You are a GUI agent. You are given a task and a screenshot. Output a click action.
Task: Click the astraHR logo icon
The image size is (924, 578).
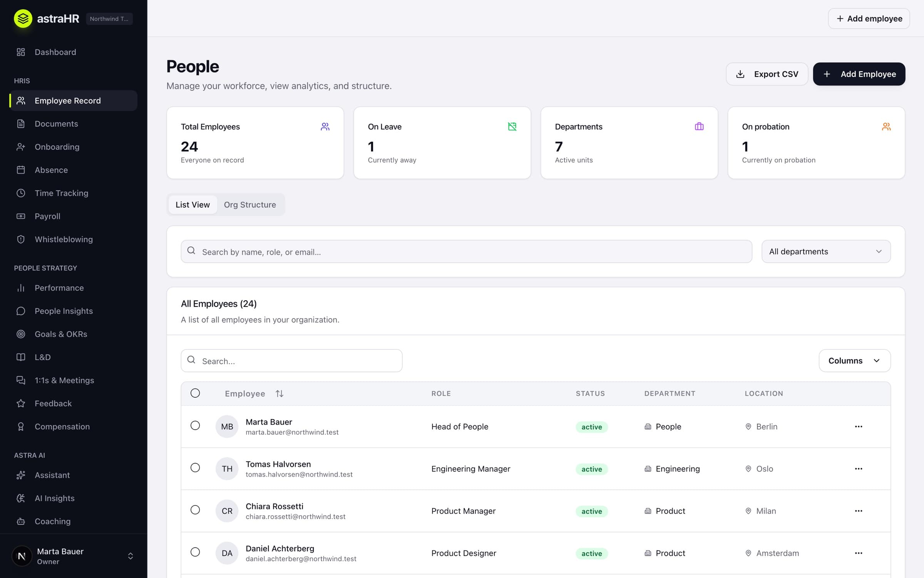pyautogui.click(x=23, y=18)
